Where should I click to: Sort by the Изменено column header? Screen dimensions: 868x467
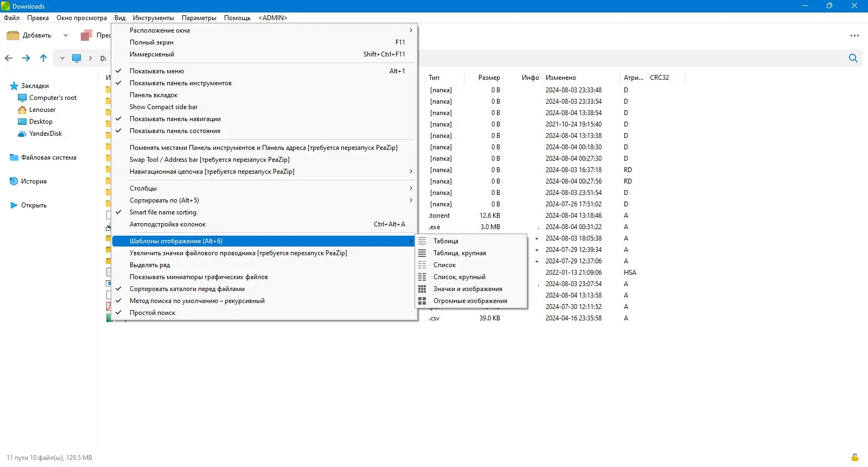pos(561,78)
